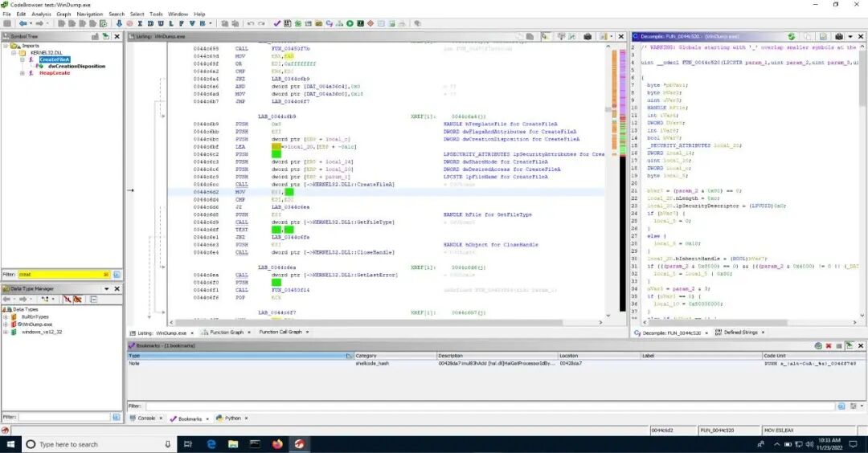Open the Bookmarks checkmark toolbar icon
Screen dimensions: 868x453
tap(277, 24)
